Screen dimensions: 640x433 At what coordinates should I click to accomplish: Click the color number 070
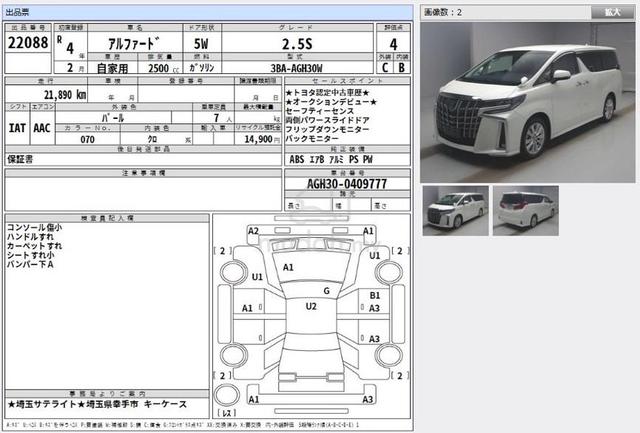point(87,140)
